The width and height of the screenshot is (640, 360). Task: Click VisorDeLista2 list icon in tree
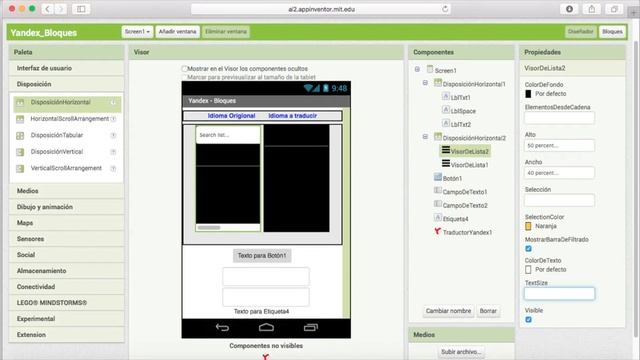pos(446,150)
